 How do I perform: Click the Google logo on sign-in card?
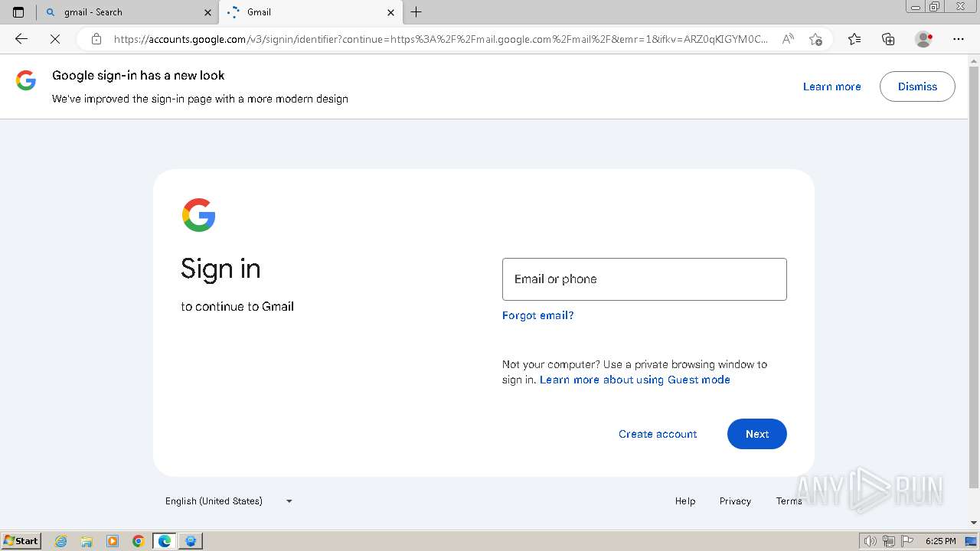(198, 215)
